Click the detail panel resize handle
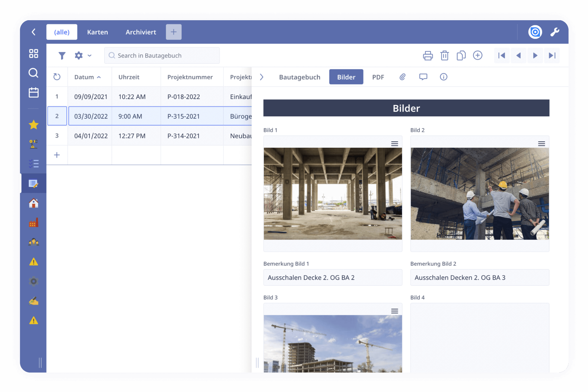This screenshot has height=392, width=588. pos(257,363)
